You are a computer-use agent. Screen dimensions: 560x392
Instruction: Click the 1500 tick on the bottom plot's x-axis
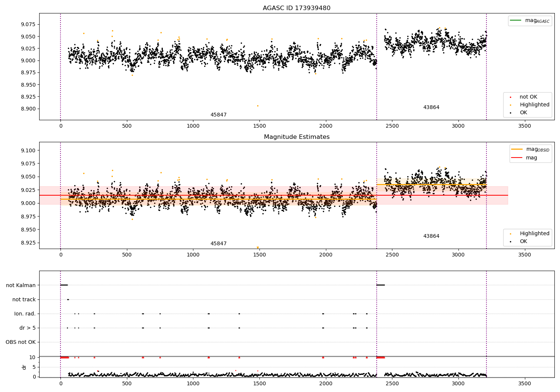(259, 383)
